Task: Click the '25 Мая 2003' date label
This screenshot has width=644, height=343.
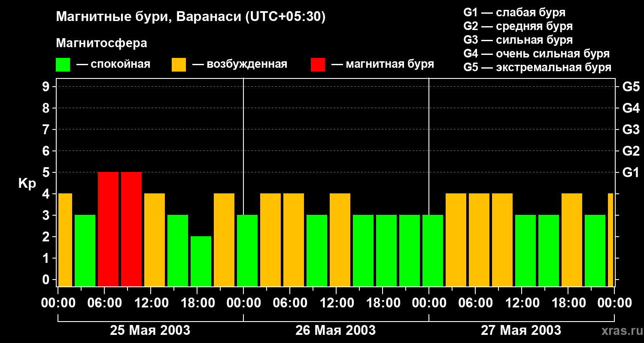Action: 150,330
